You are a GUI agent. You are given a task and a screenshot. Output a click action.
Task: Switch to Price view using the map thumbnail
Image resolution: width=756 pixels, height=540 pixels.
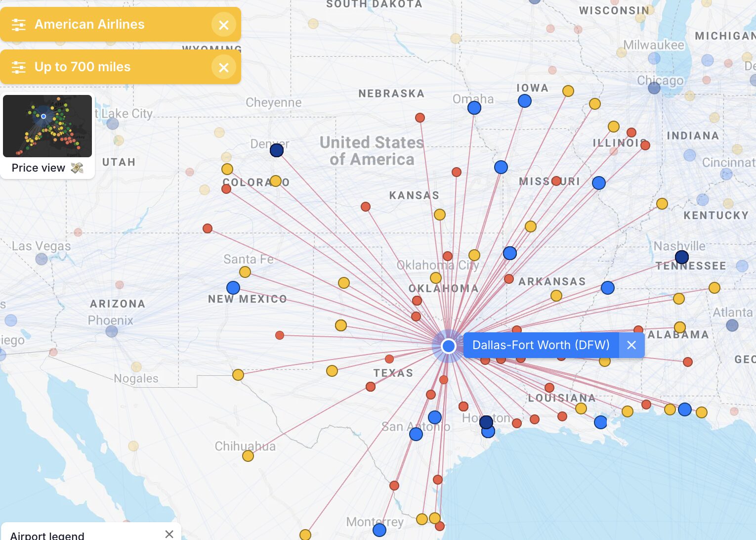pyautogui.click(x=47, y=126)
